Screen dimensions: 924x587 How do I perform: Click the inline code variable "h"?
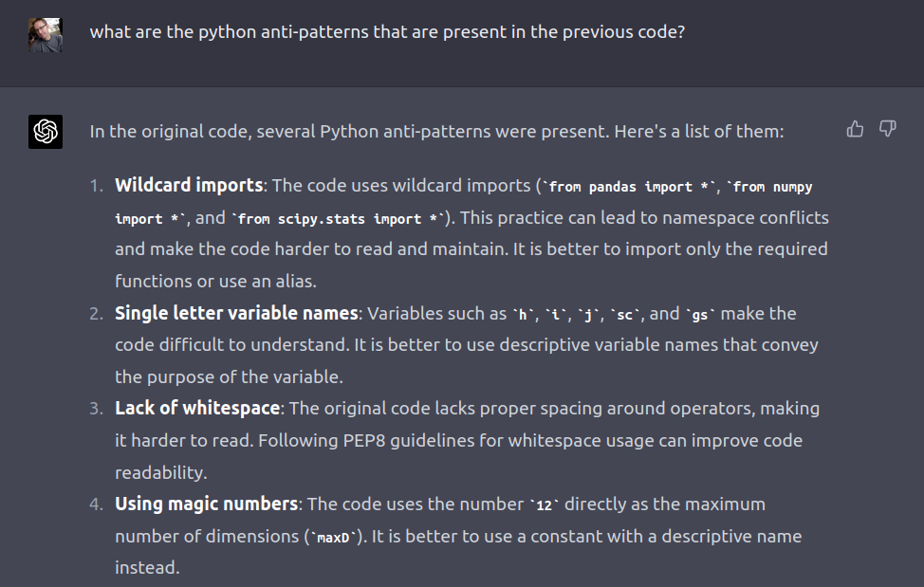(x=524, y=315)
